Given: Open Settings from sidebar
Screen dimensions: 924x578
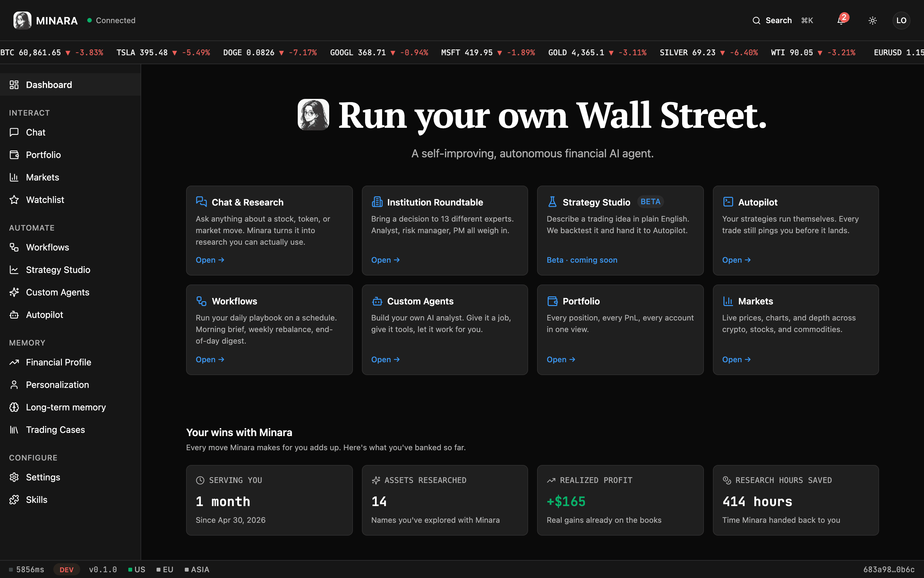Looking at the screenshot, I should tap(70, 477).
